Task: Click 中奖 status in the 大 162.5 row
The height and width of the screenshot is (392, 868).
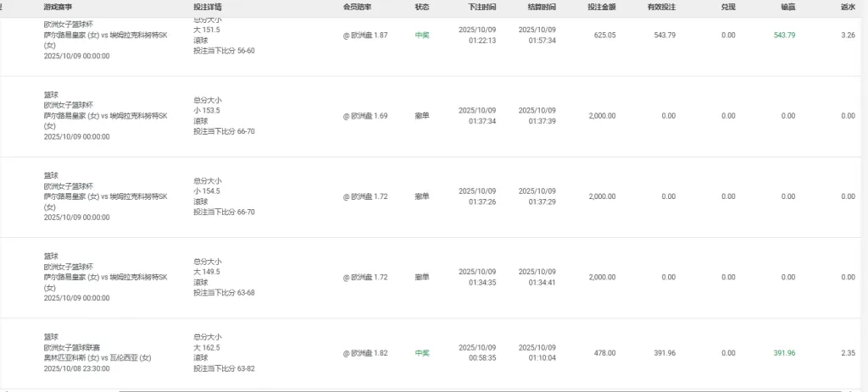Action: click(x=421, y=353)
